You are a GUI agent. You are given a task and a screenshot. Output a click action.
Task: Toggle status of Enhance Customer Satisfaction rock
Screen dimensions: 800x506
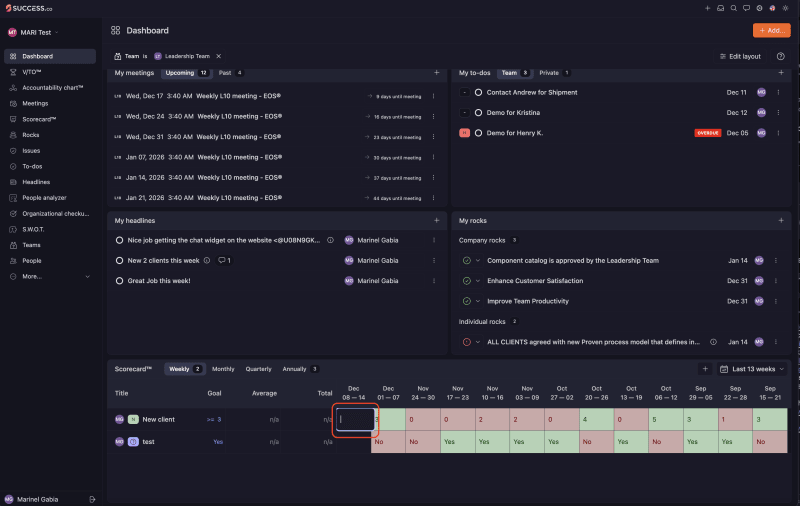click(466, 281)
